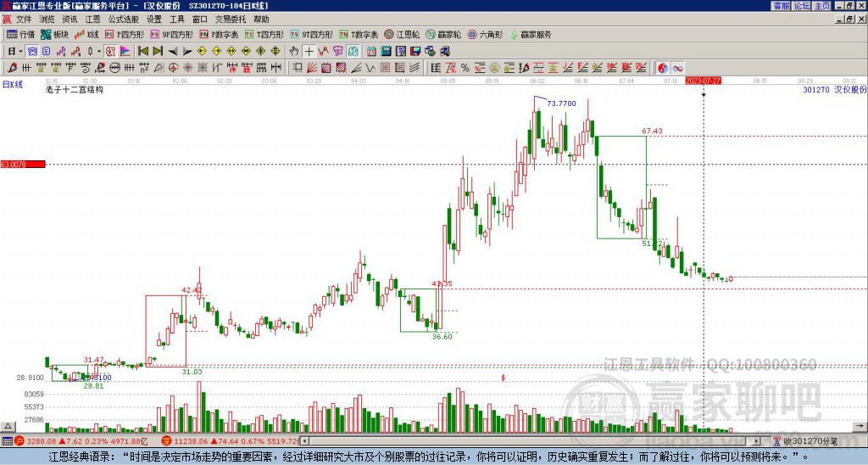Open the calendar icon in toolbar
868x465 pixels.
tap(371, 52)
